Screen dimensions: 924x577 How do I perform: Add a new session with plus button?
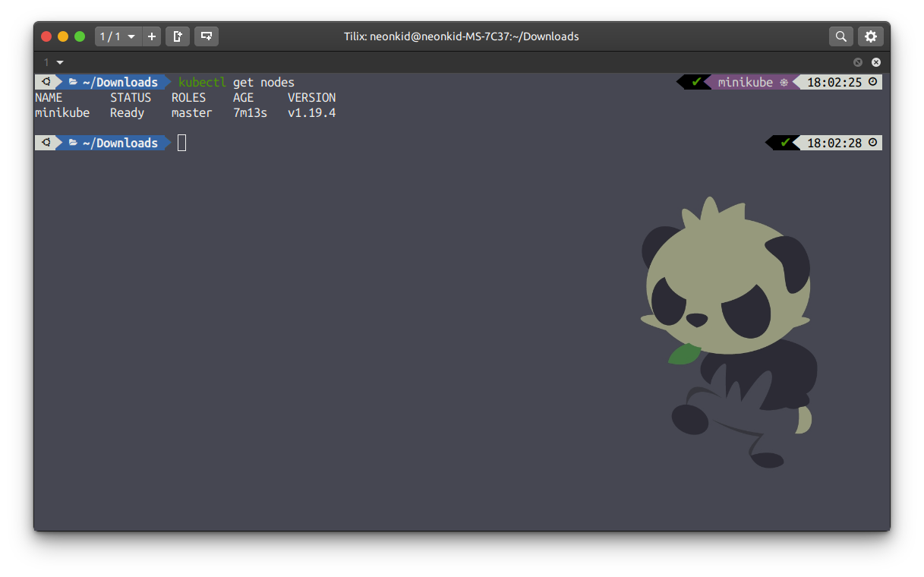click(152, 36)
